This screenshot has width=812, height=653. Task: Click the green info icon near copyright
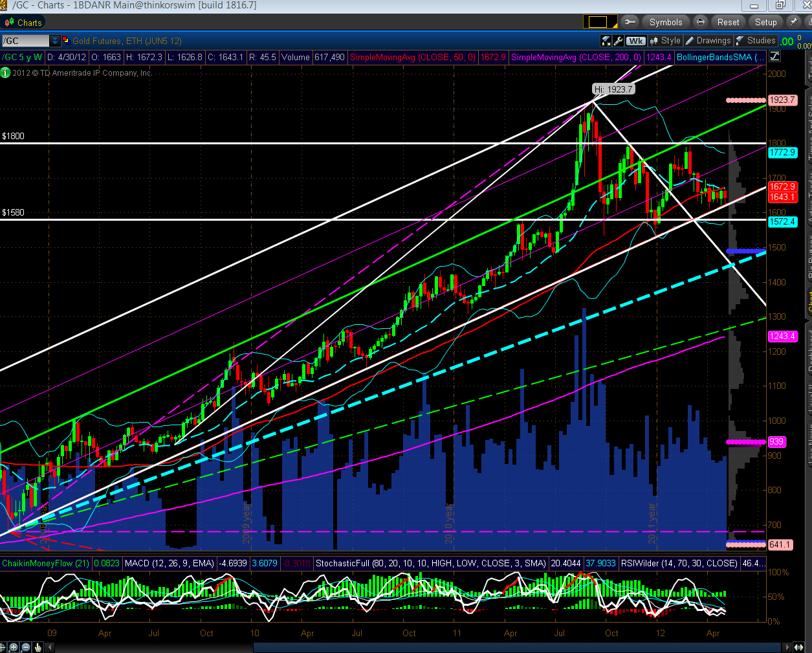click(6, 72)
